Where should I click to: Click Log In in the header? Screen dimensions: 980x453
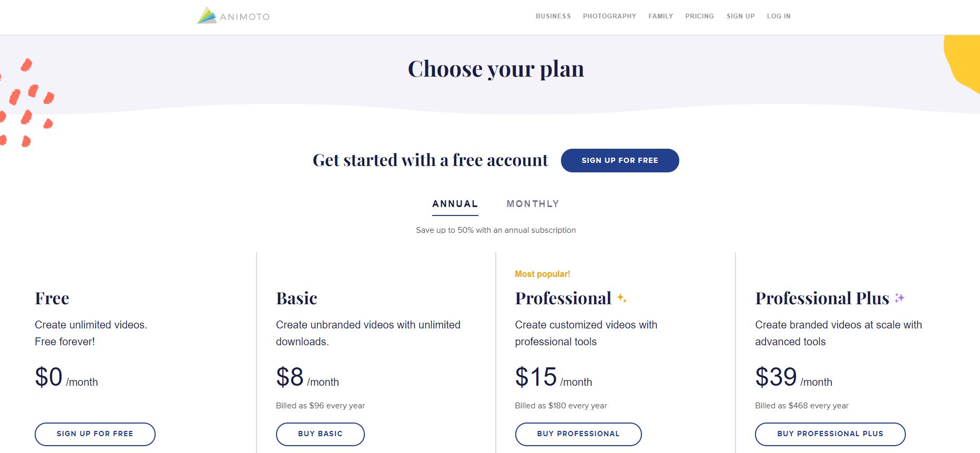pos(779,16)
